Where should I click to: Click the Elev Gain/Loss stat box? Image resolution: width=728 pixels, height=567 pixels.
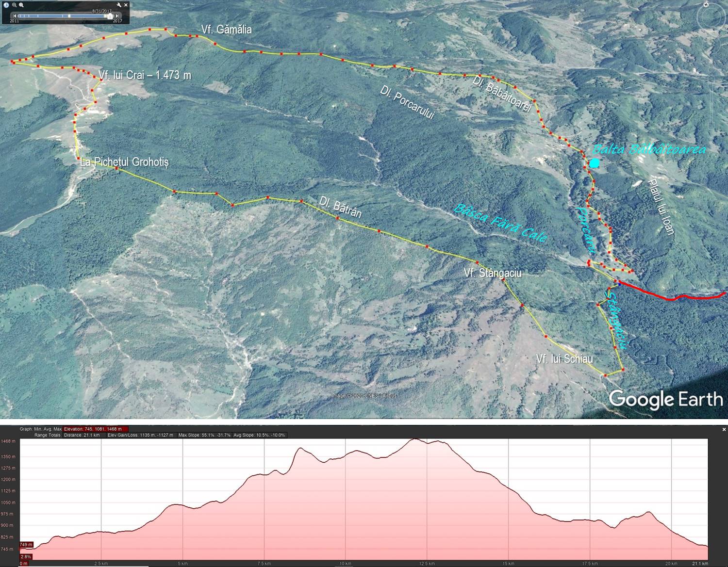pyautogui.click(x=141, y=435)
